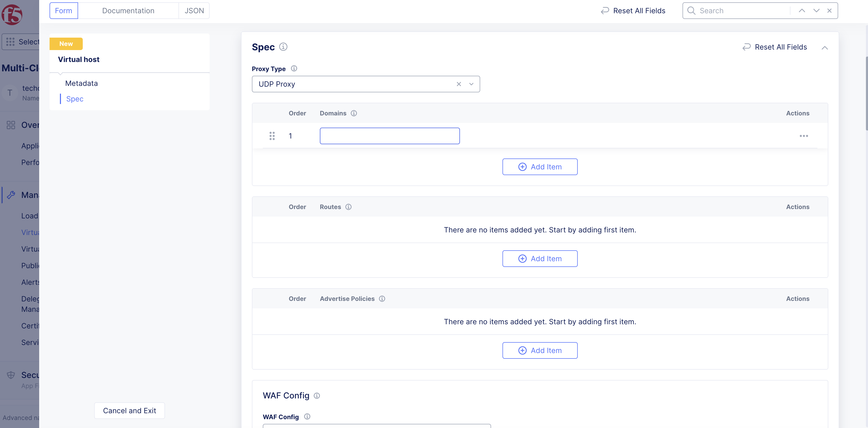Switch to the JSON tab
Image resolution: width=868 pixels, height=428 pixels.
click(x=194, y=11)
